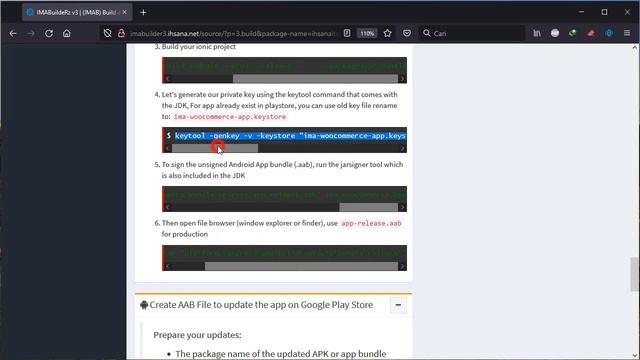Bookmark this page with the star
The width and height of the screenshot is (640, 360).
[x=387, y=33]
